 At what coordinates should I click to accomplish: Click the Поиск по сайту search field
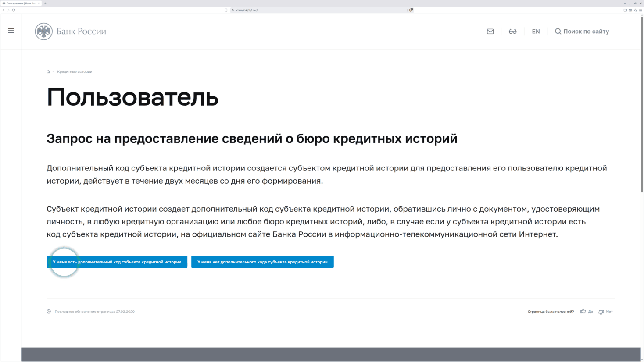coord(582,32)
